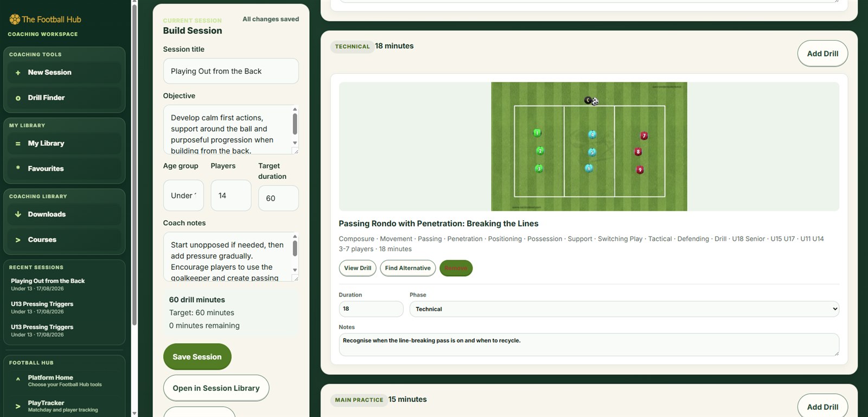Open New Session from Coaching Tools
The image size is (868, 417).
(64, 73)
